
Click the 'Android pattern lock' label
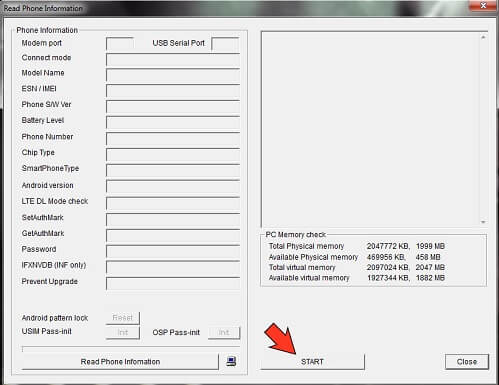click(55, 318)
